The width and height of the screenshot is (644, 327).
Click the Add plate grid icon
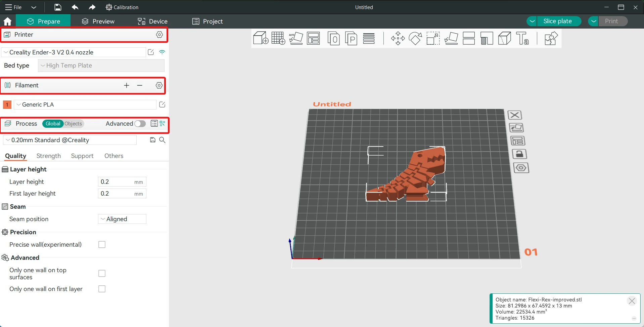(x=278, y=38)
